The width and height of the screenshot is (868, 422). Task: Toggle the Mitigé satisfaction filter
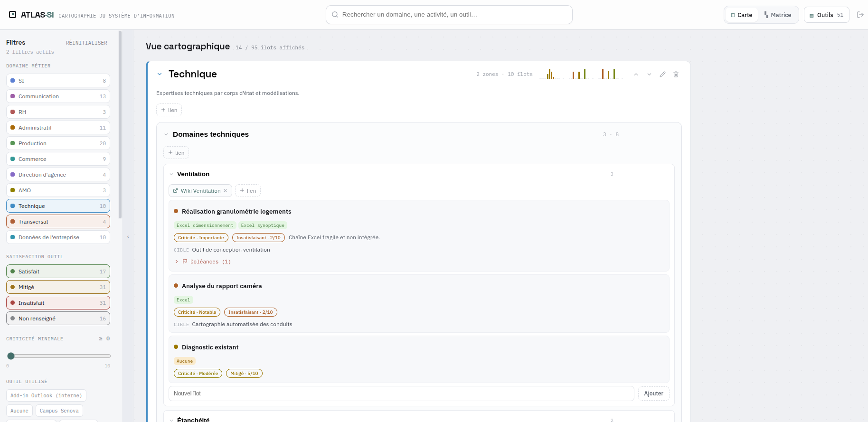click(x=58, y=287)
